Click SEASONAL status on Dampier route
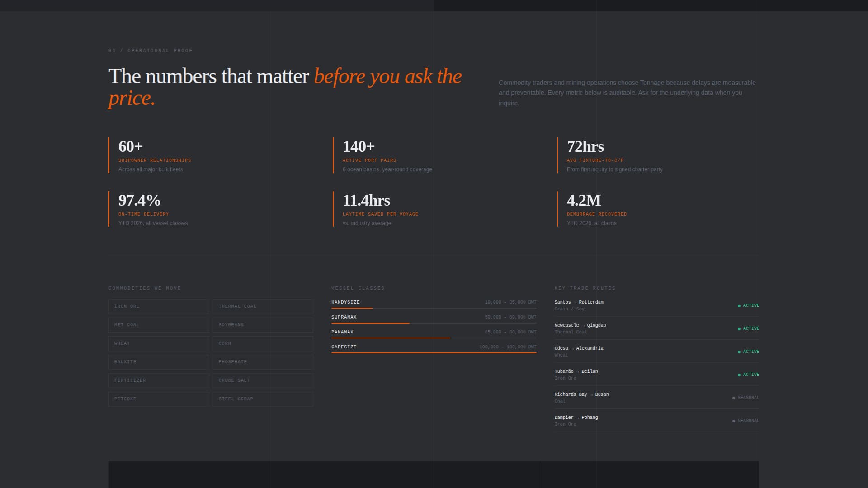The height and width of the screenshot is (488, 868). pyautogui.click(x=746, y=421)
